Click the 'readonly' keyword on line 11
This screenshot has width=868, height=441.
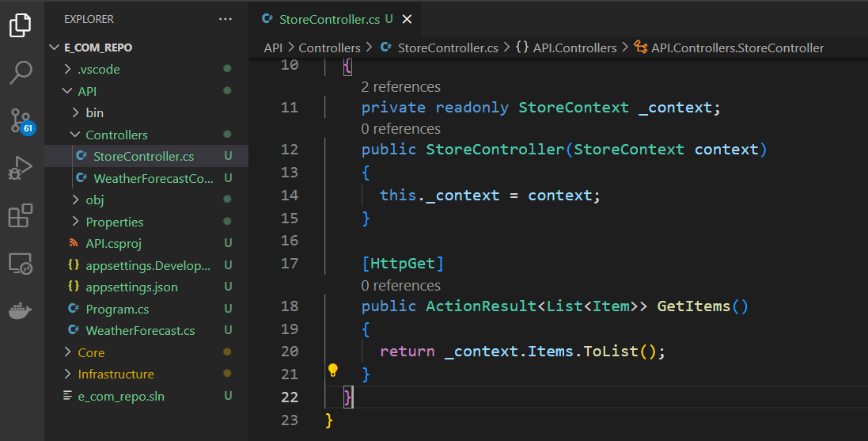pos(472,108)
